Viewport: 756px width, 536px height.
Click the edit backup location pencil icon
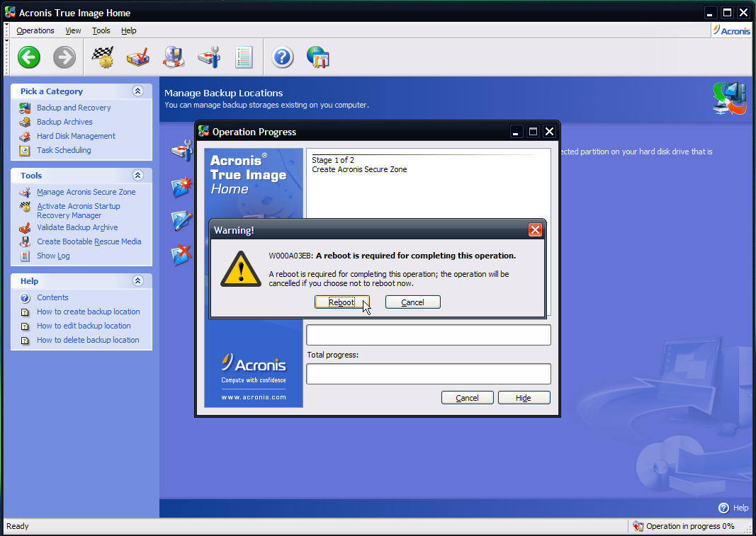pos(181,220)
